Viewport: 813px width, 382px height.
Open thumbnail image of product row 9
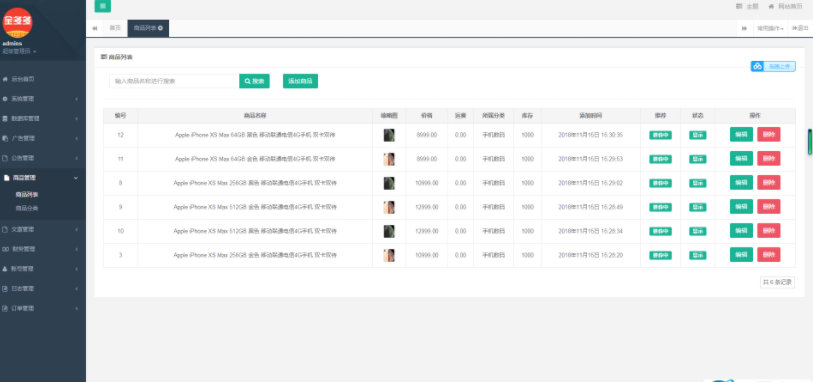[389, 207]
